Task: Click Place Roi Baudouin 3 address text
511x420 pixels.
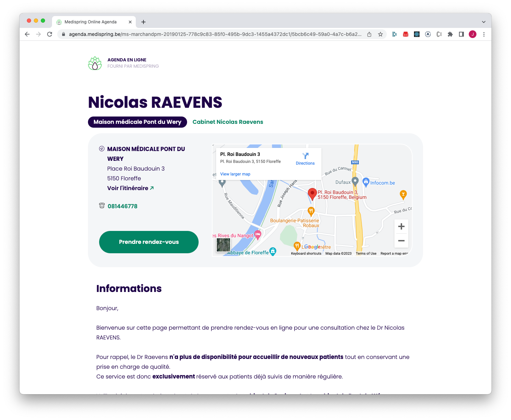Action: tap(136, 168)
